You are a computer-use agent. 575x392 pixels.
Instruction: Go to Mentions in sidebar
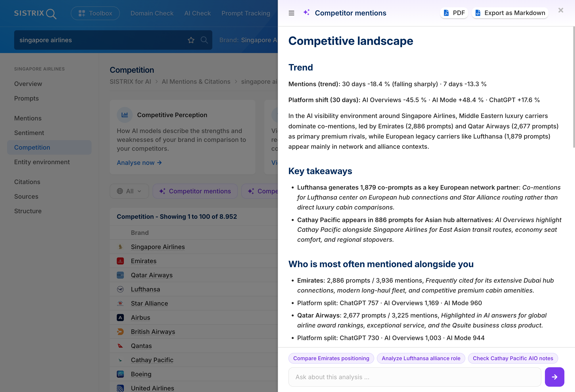click(28, 118)
